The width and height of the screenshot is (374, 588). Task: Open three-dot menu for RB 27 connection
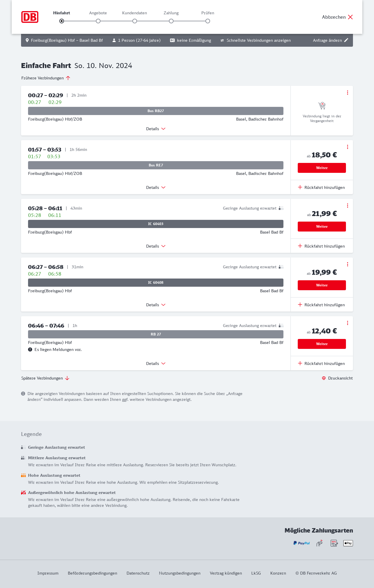pos(347,323)
